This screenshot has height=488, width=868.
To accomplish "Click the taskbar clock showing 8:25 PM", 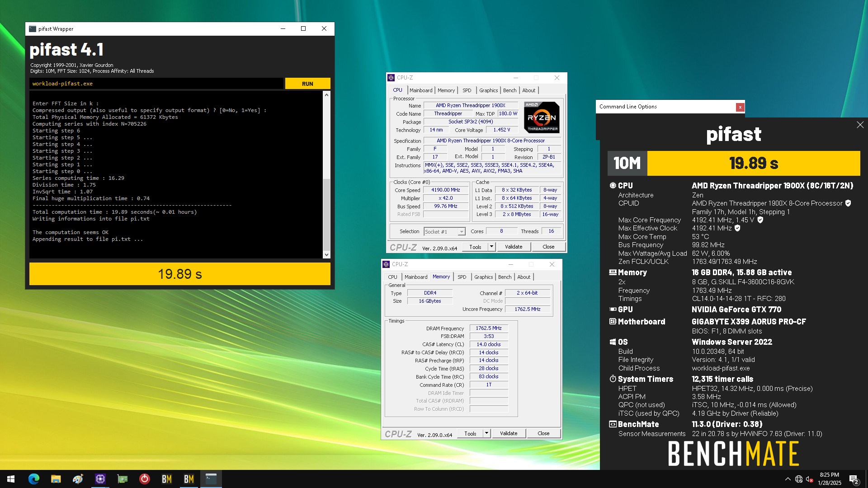I will pos(829,479).
